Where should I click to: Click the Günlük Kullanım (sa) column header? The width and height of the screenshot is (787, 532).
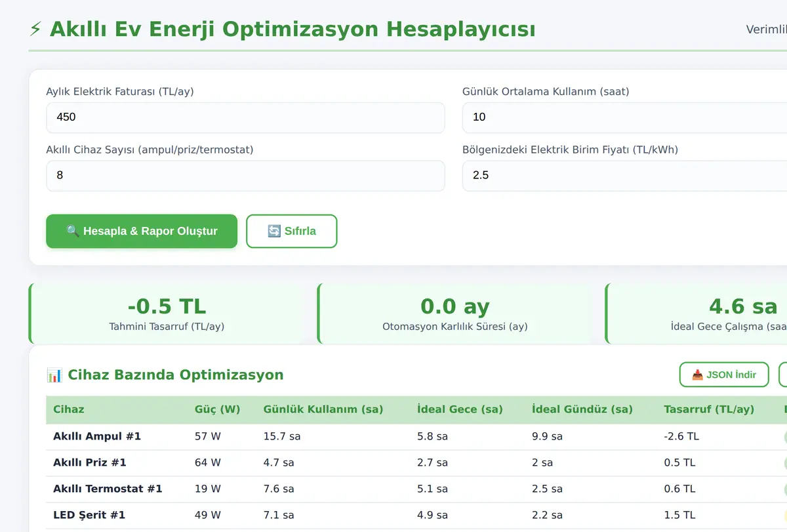(x=323, y=409)
